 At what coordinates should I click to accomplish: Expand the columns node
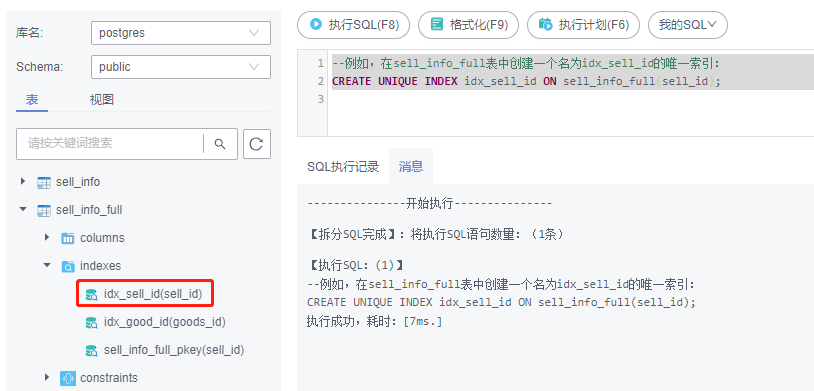pyautogui.click(x=47, y=237)
